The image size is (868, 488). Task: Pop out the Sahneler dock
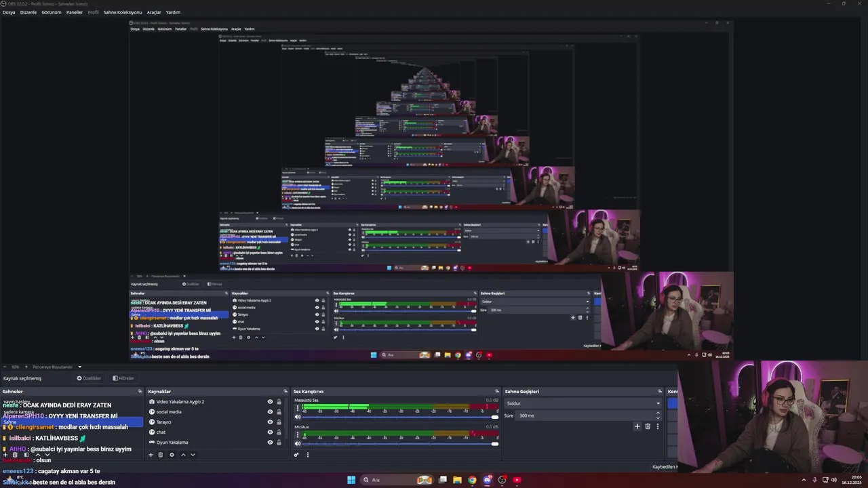[140, 391]
